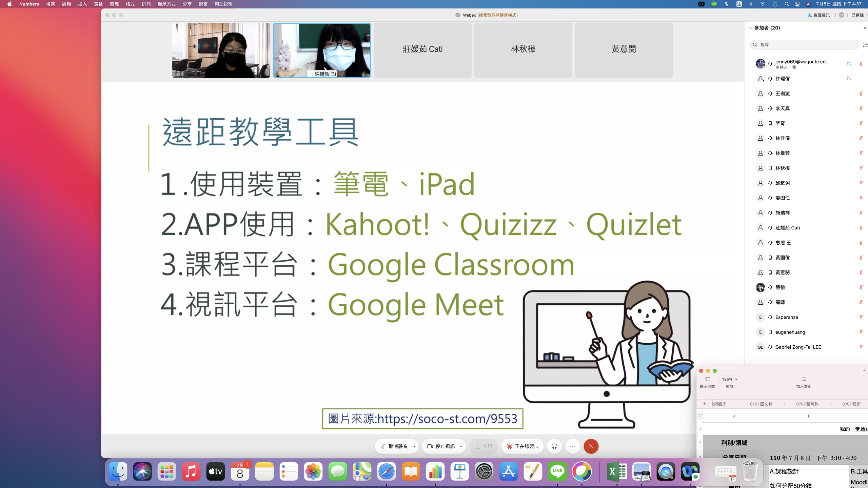This screenshot has width=868, height=488.
Task: Open Keynote from the Dock
Action: 459,471
